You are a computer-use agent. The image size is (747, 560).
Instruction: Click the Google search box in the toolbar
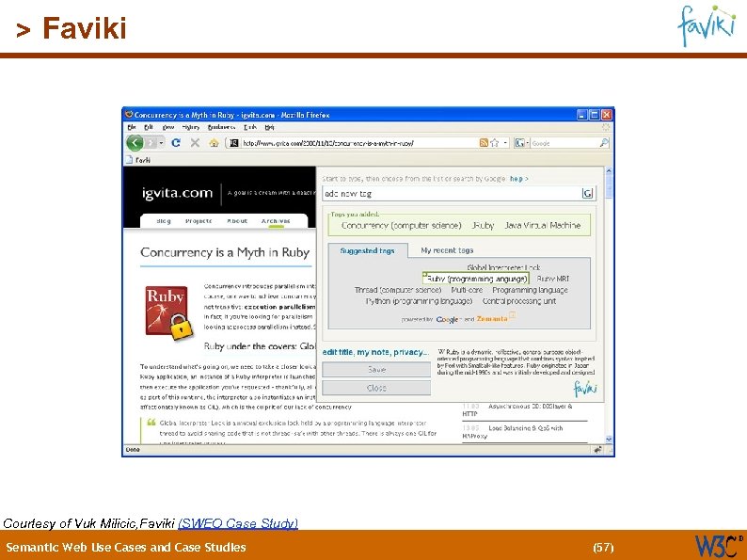point(564,143)
